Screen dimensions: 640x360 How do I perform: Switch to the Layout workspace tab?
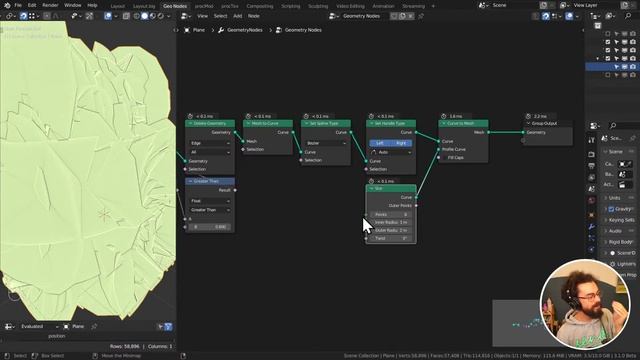click(x=118, y=6)
